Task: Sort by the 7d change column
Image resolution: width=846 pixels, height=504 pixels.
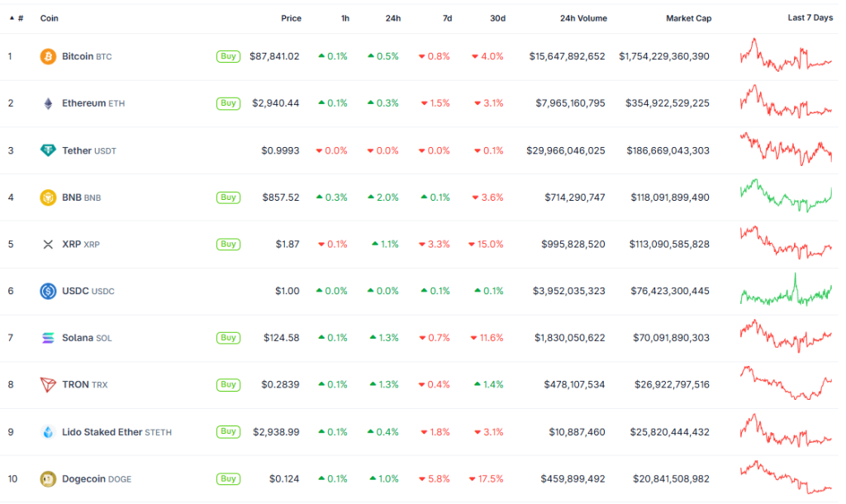Action: pos(446,18)
